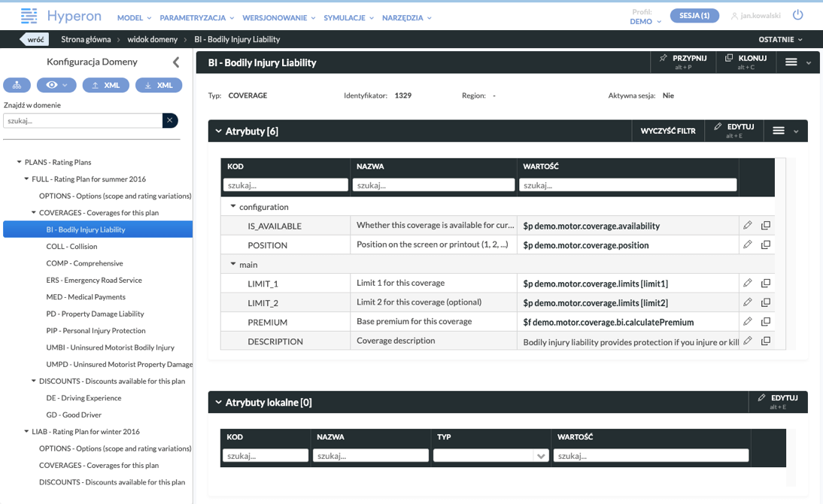This screenshot has width=823, height=504.
Task: Toggle the eye visibility dropdown button
Action: coord(56,85)
